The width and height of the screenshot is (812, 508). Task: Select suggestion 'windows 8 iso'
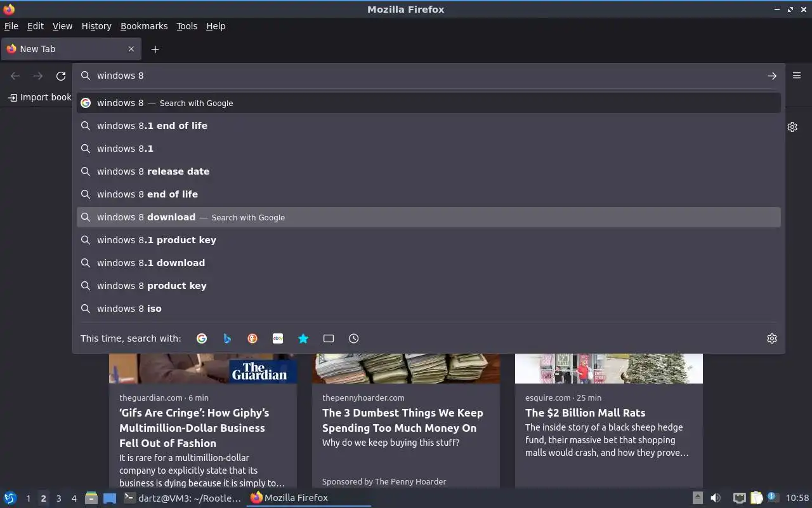click(x=429, y=309)
